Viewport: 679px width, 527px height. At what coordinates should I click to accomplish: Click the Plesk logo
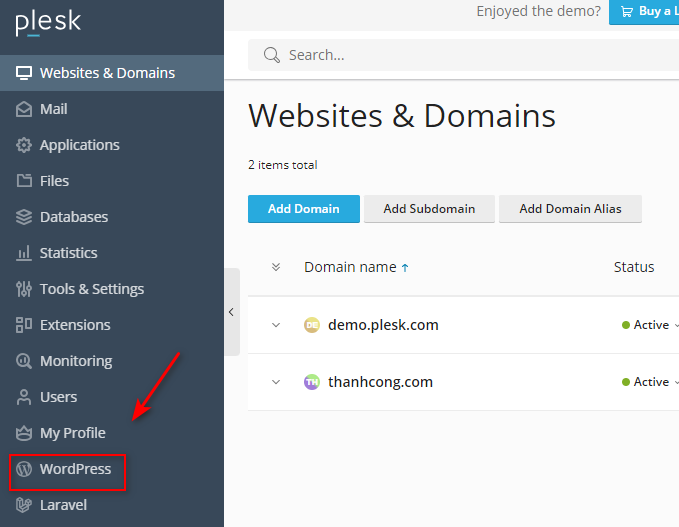tap(48, 23)
